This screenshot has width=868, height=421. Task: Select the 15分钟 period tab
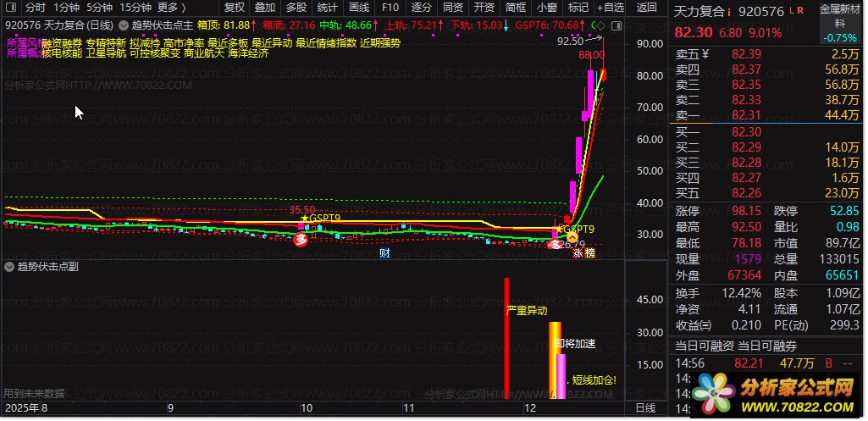point(135,8)
